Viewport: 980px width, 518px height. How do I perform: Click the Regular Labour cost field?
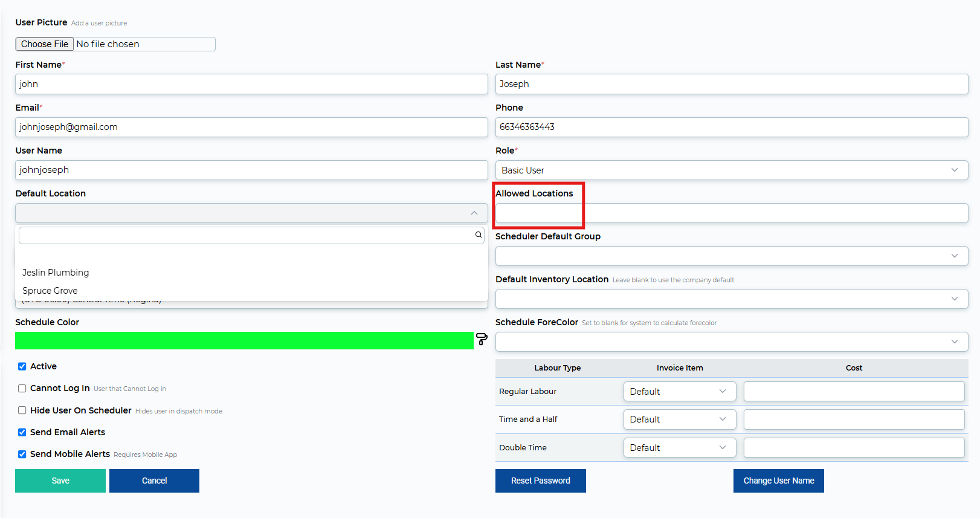tap(854, 391)
